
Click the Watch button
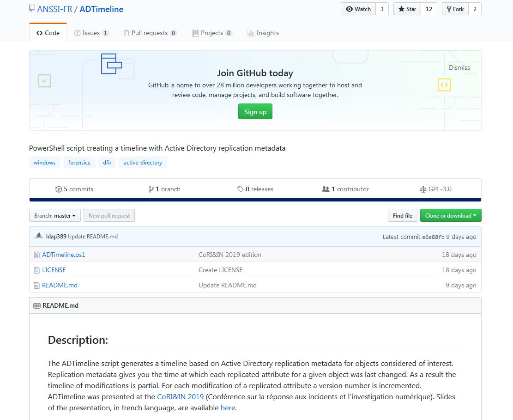click(358, 9)
